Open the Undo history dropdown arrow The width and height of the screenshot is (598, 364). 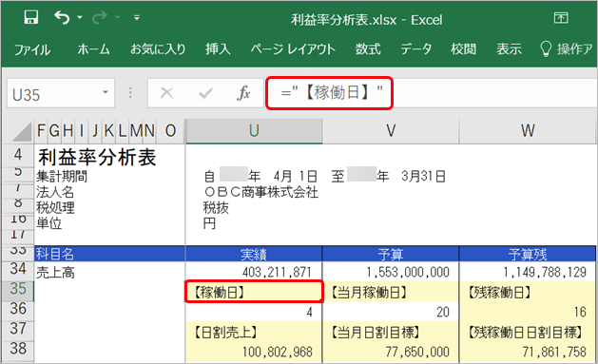pos(79,17)
